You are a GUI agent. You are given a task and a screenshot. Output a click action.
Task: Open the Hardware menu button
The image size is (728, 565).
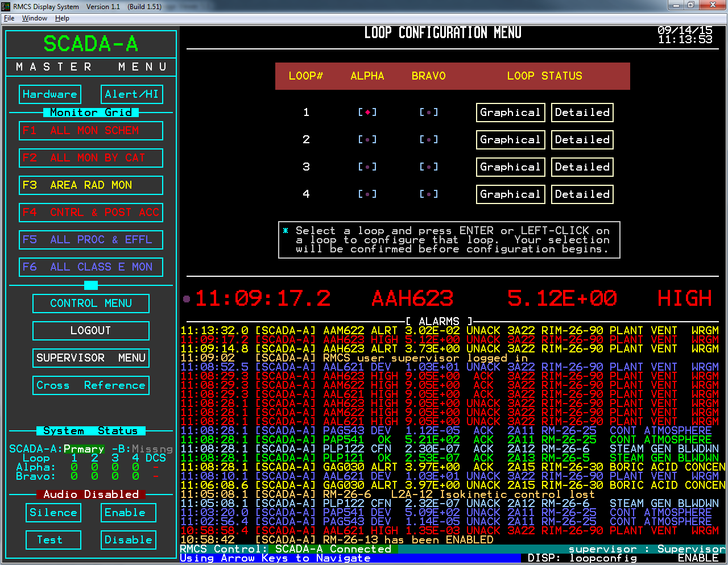click(x=50, y=94)
